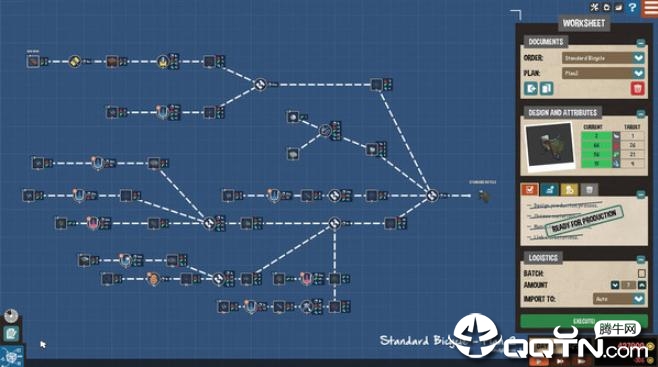Increase the Amount value
This screenshot has width=658, height=367.
click(642, 285)
